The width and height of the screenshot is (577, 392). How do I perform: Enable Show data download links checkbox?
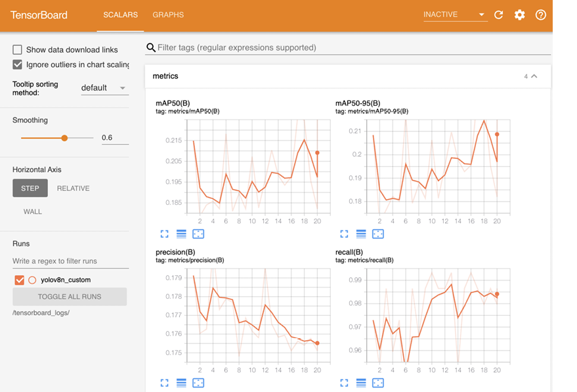click(17, 50)
